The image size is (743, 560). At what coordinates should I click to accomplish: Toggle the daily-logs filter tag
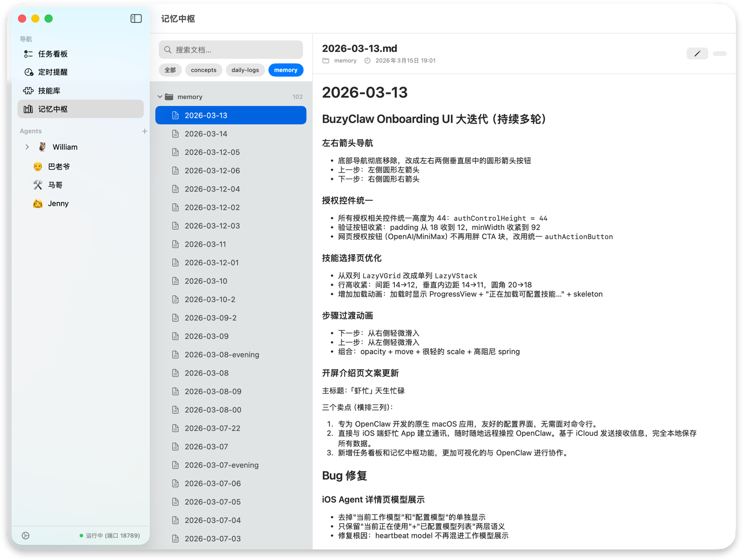click(245, 70)
